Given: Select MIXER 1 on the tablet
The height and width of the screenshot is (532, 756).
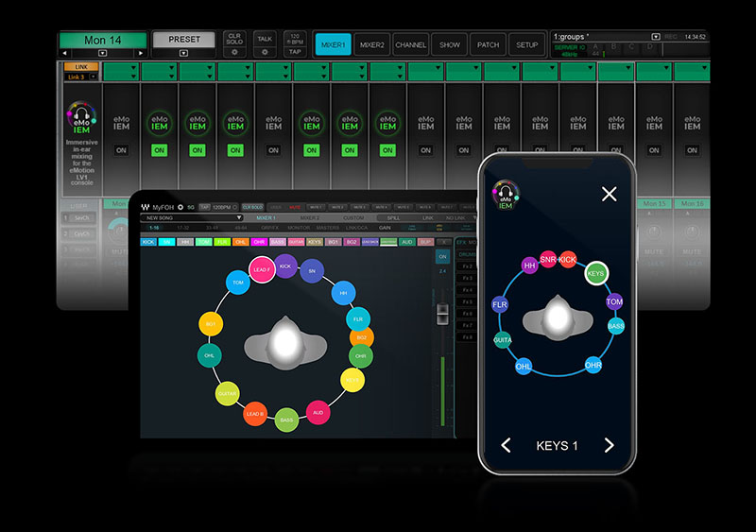Looking at the screenshot, I should click(x=266, y=218).
